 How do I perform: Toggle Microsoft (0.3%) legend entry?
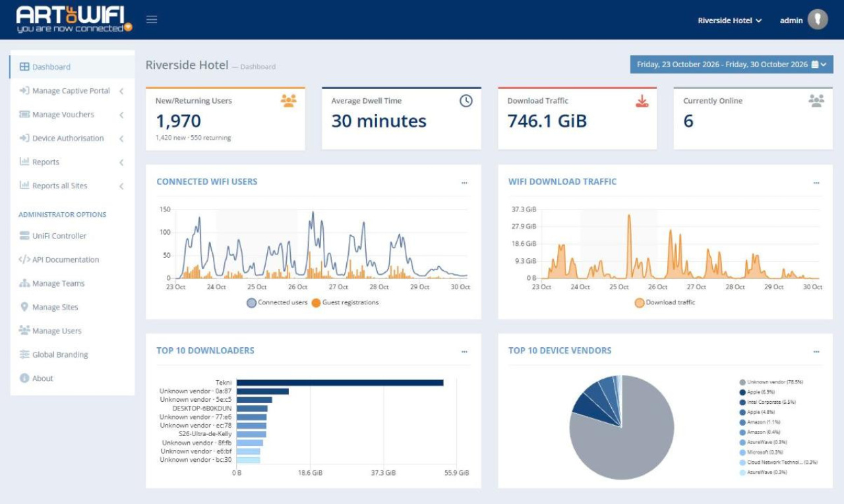(x=762, y=452)
